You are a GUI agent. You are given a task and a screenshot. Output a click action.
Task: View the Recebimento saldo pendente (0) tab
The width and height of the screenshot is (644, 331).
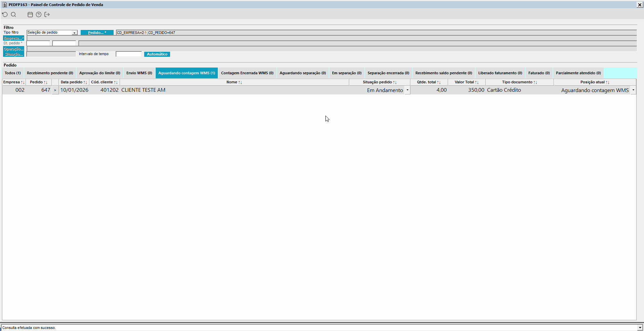[x=444, y=73]
